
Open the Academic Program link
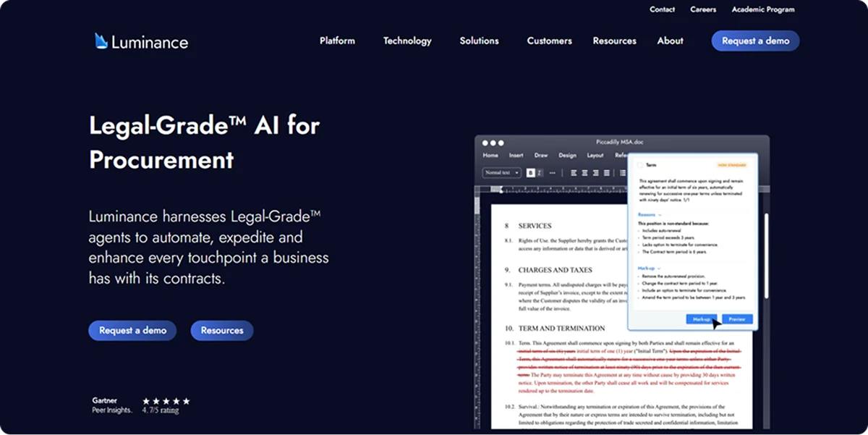763,9
